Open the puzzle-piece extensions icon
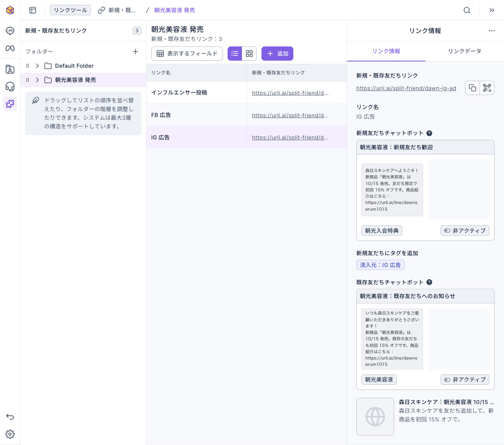This screenshot has width=504, height=445. pyautogui.click(x=10, y=104)
